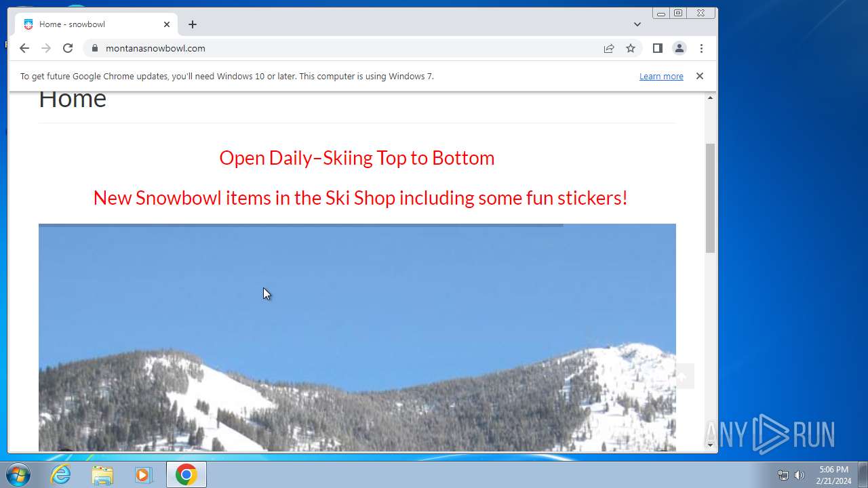Screen dimensions: 868x488
Task: Minimize the Chrome window
Action: click(x=661, y=13)
